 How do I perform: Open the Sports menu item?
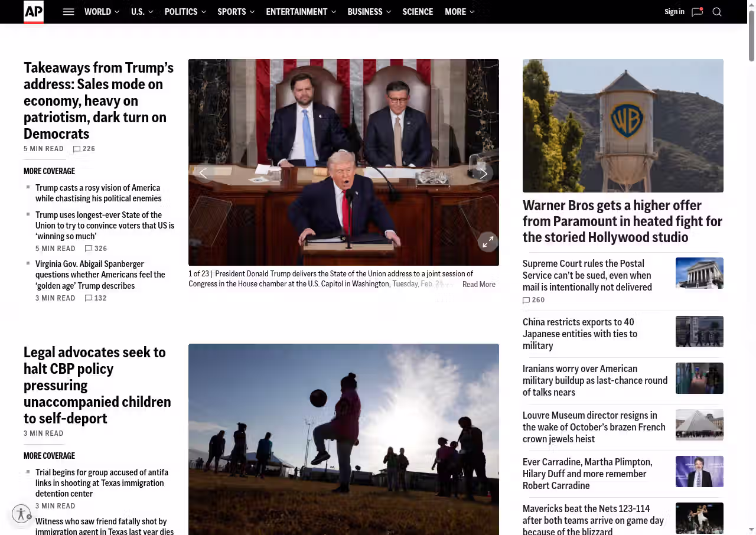click(236, 12)
